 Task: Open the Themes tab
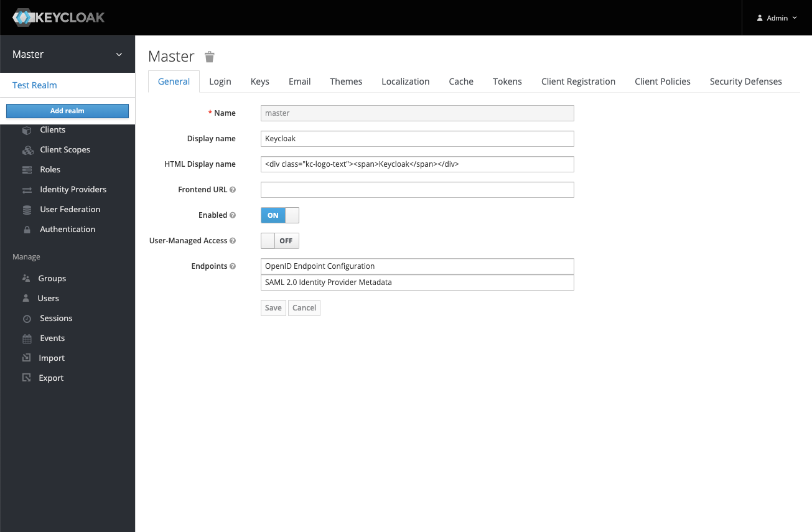coord(346,81)
